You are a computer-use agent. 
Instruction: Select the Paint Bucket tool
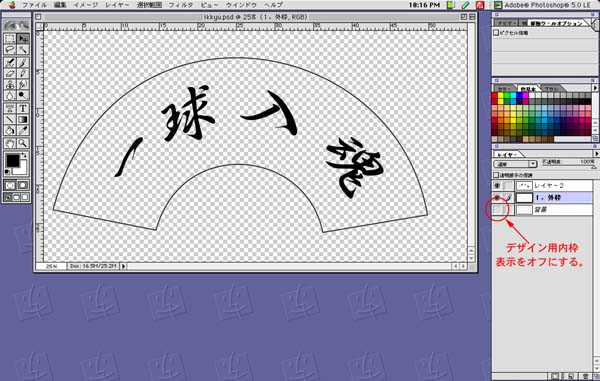click(10, 130)
